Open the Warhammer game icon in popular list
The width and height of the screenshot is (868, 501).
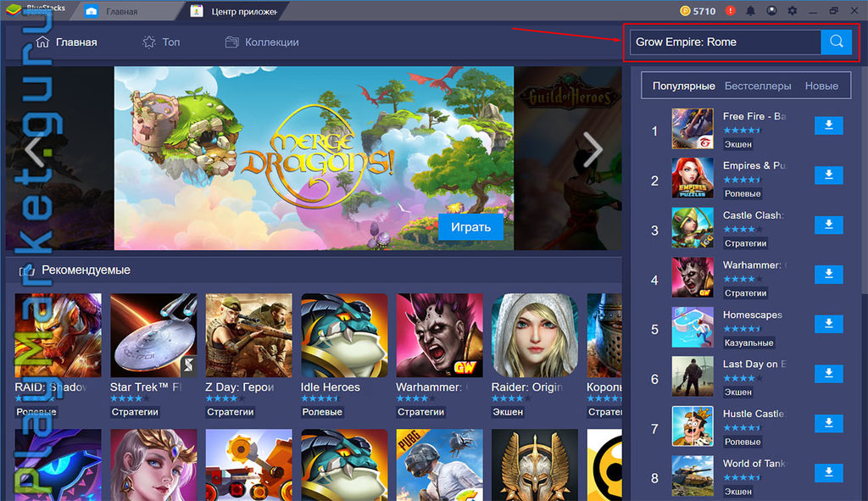click(693, 277)
